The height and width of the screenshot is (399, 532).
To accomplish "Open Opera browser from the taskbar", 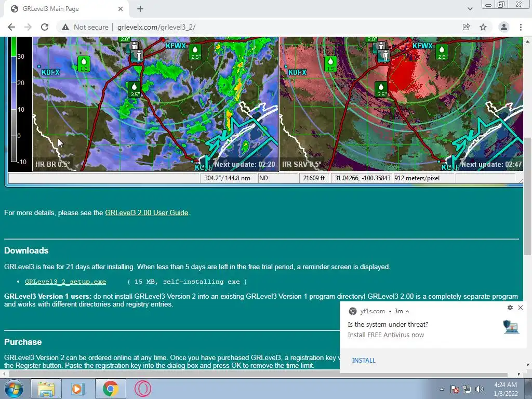I will [x=143, y=389].
